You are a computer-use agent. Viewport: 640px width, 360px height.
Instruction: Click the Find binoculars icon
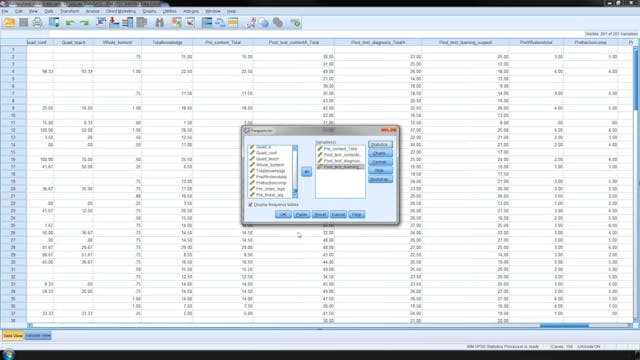160,23
